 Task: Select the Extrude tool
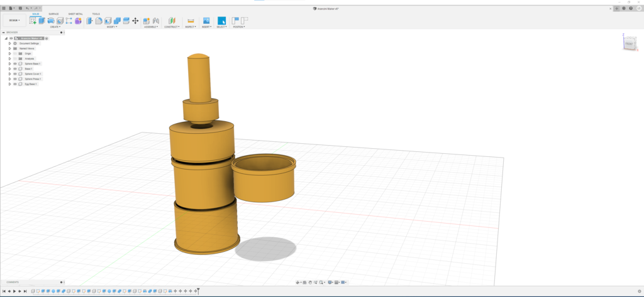(x=42, y=21)
